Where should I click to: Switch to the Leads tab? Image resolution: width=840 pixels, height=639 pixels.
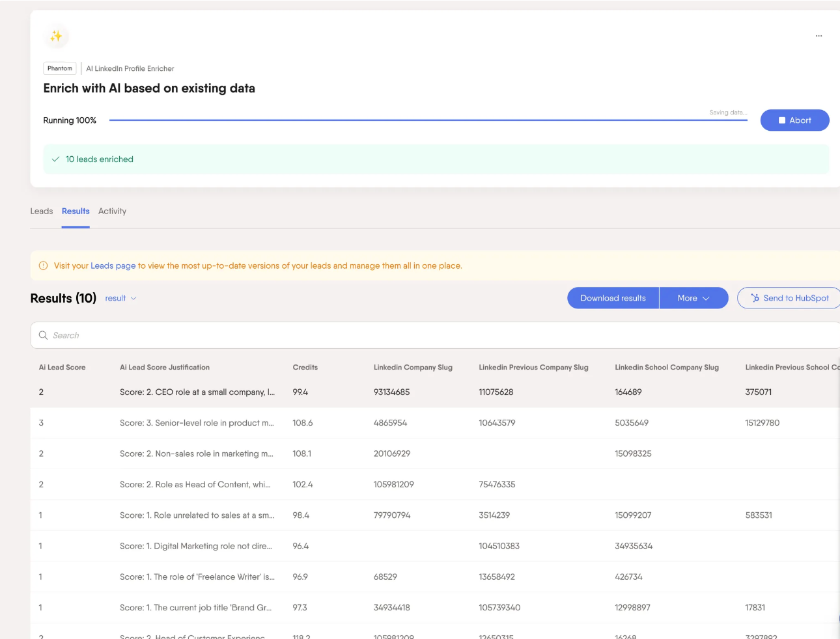42,211
